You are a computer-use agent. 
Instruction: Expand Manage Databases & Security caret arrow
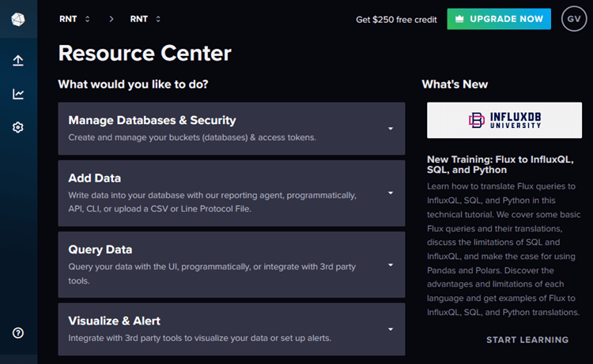click(x=391, y=129)
